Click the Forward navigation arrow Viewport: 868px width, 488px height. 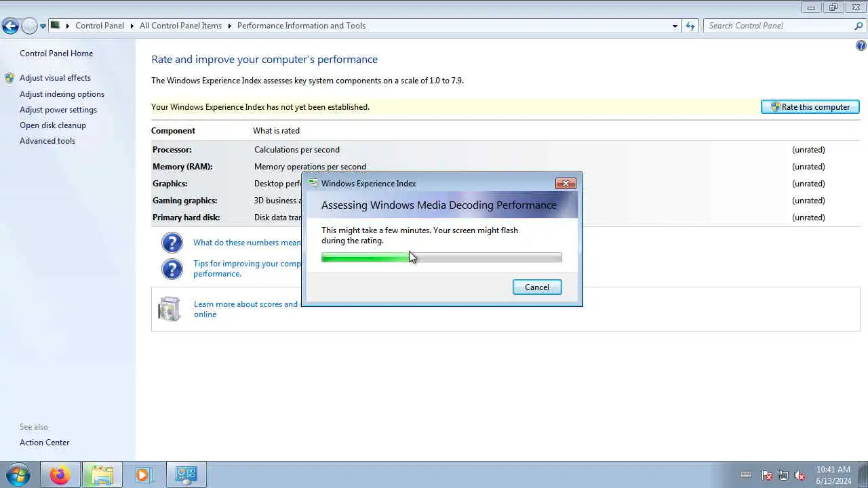[x=29, y=26]
